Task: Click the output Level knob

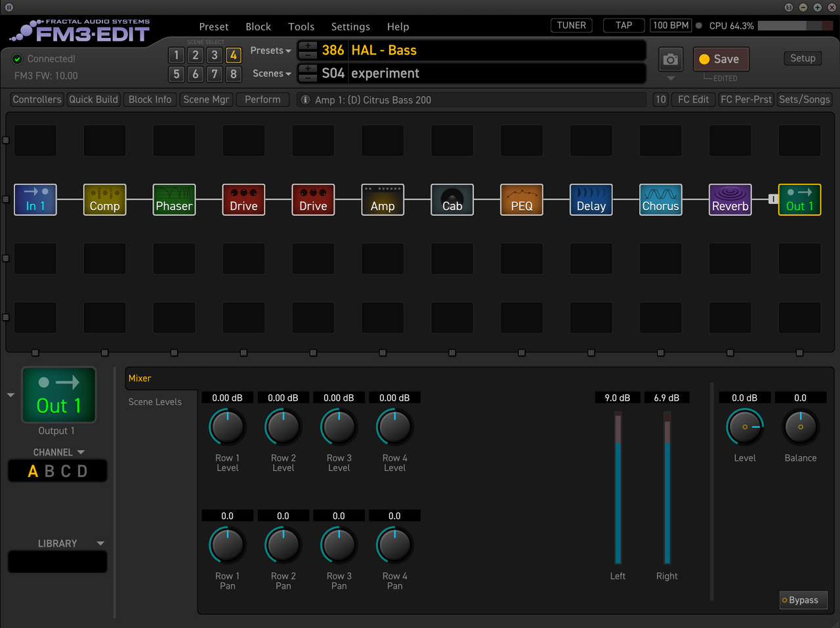Action: click(x=745, y=427)
